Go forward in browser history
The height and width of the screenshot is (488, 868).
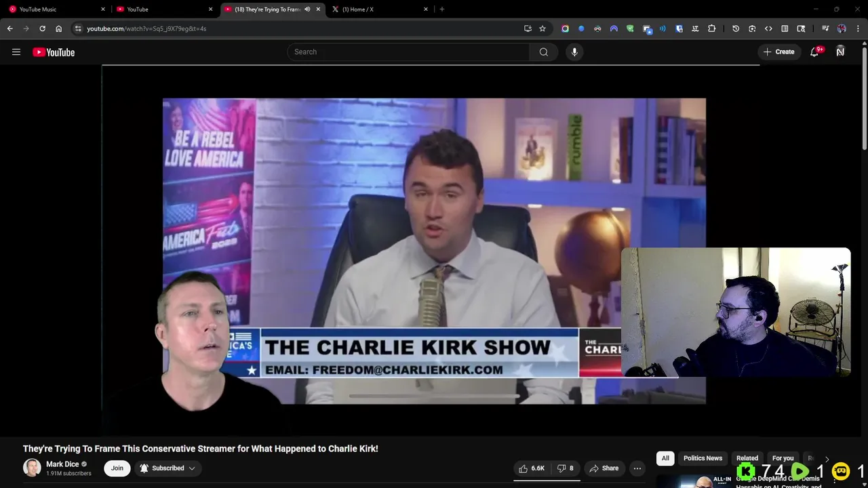tap(26, 28)
